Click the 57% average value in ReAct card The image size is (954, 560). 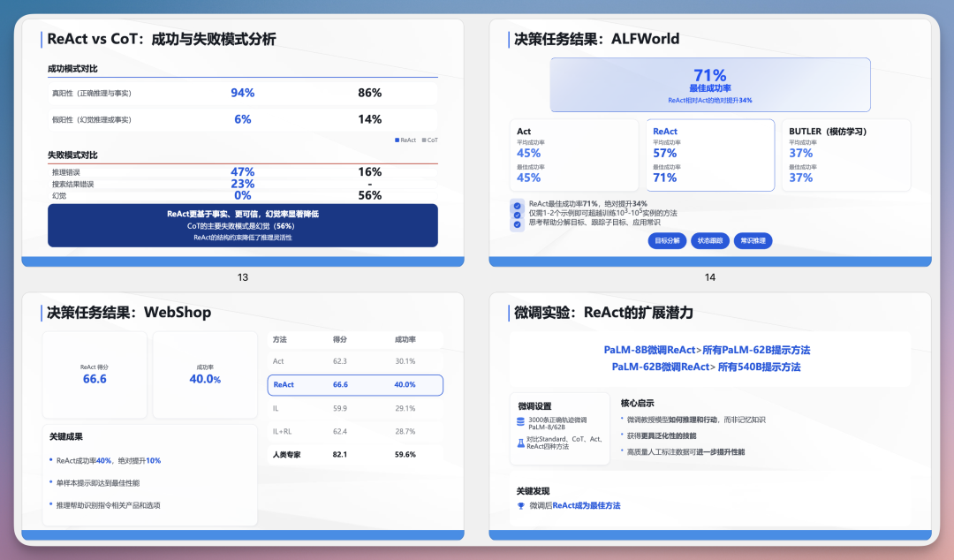[664, 154]
